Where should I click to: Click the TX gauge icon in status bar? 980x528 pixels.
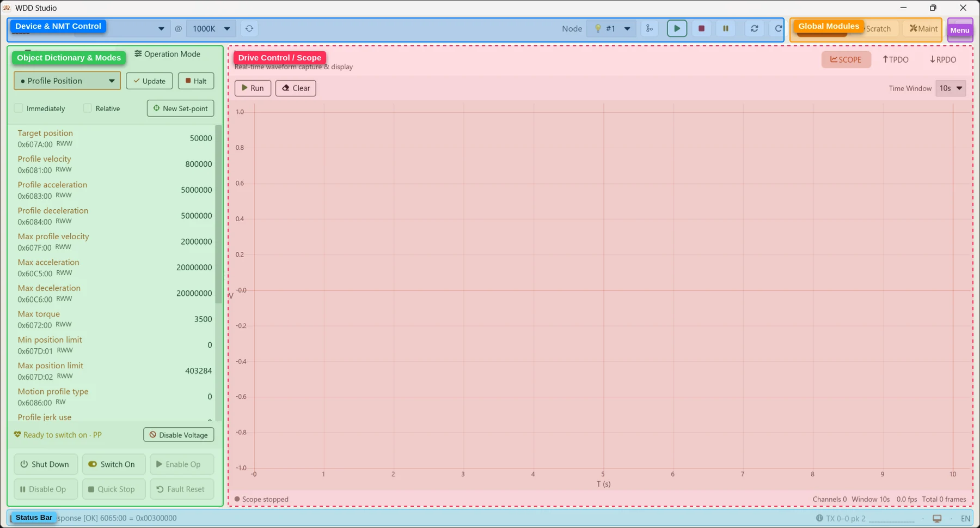(819, 518)
